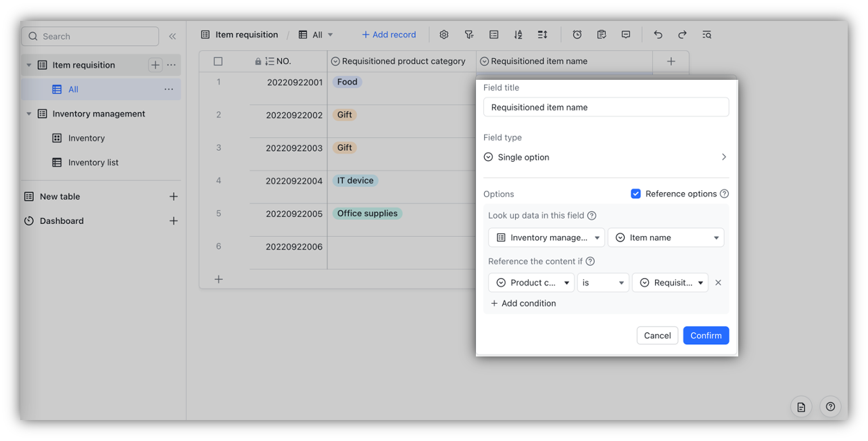The image size is (868, 441).
Task: Expand the Single option field type selector
Action: pos(605,156)
